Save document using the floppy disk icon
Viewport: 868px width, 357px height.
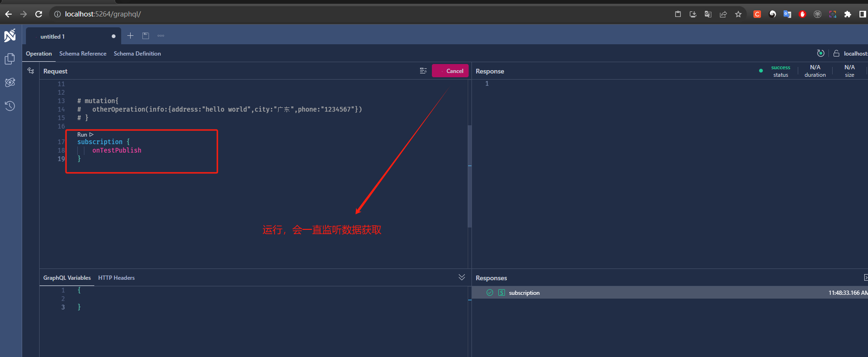click(146, 36)
